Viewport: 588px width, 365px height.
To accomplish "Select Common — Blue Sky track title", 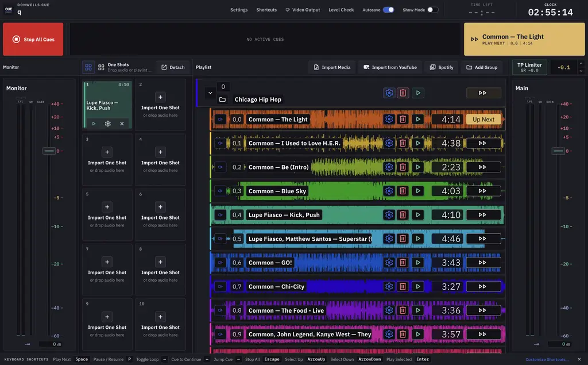I will coord(277,191).
